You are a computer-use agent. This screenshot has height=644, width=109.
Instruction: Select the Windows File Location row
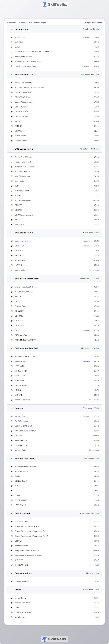pos(54,167)
